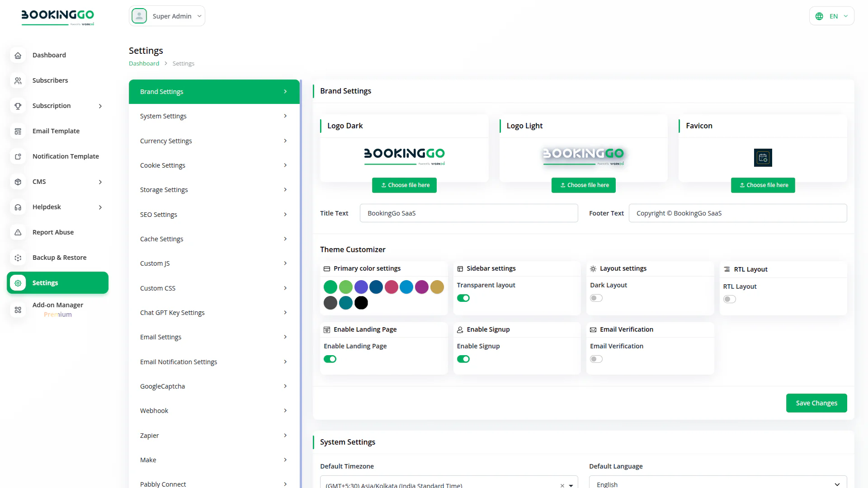The height and width of the screenshot is (488, 868).
Task: Click the Backup & Restore icon
Action: pyautogui.click(x=18, y=258)
